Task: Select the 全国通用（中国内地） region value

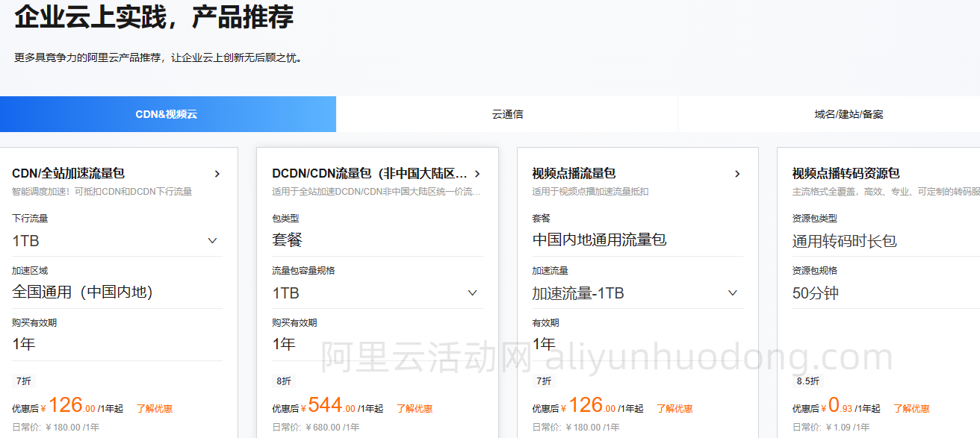Action: point(82,292)
